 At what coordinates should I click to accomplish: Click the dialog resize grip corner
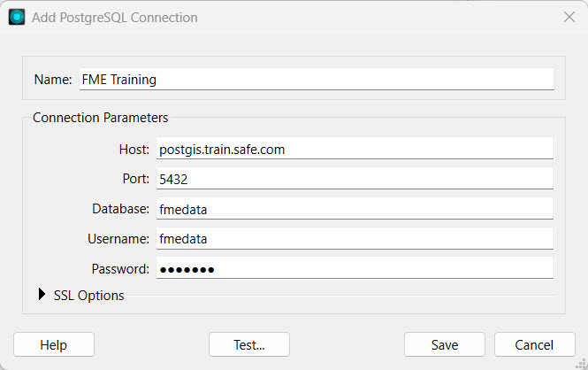click(x=581, y=364)
